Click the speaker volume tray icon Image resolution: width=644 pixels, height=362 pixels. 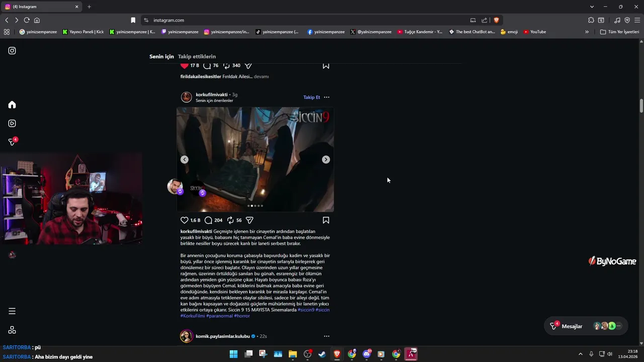(610, 354)
